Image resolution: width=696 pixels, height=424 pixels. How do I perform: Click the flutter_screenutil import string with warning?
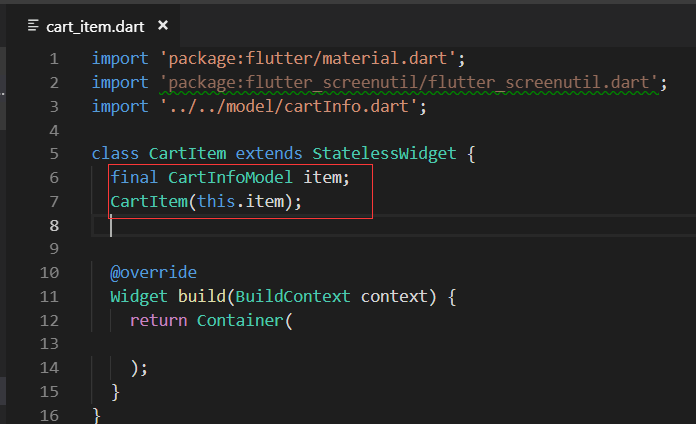(409, 83)
